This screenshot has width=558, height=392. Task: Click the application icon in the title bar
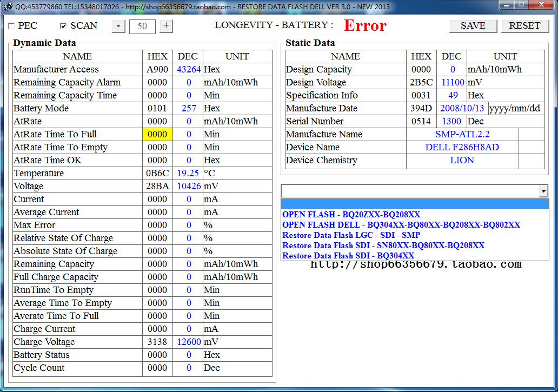pos(7,5)
